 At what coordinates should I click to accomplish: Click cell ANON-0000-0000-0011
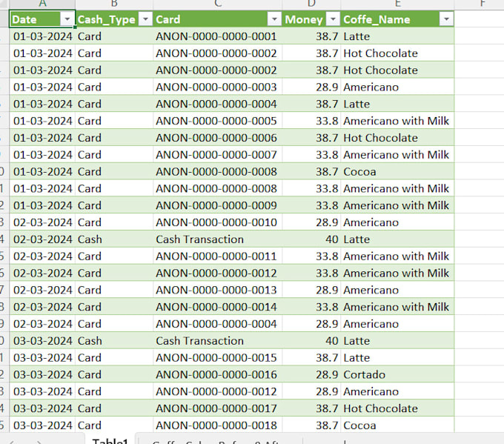pyautogui.click(x=218, y=256)
